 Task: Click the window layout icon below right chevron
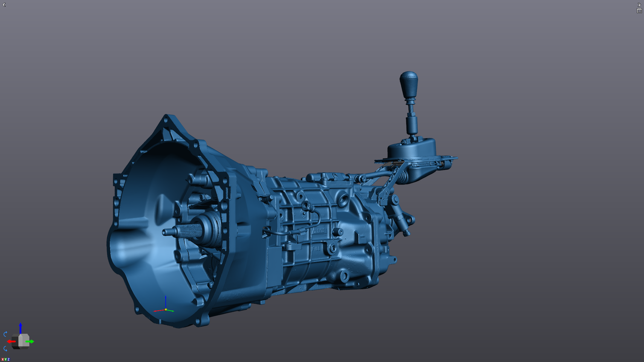(x=639, y=11)
